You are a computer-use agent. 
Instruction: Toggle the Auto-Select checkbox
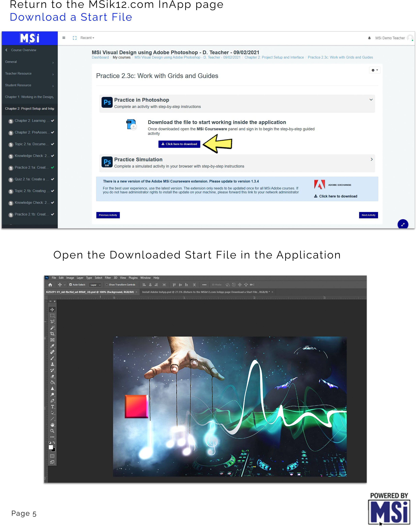pos(70,285)
